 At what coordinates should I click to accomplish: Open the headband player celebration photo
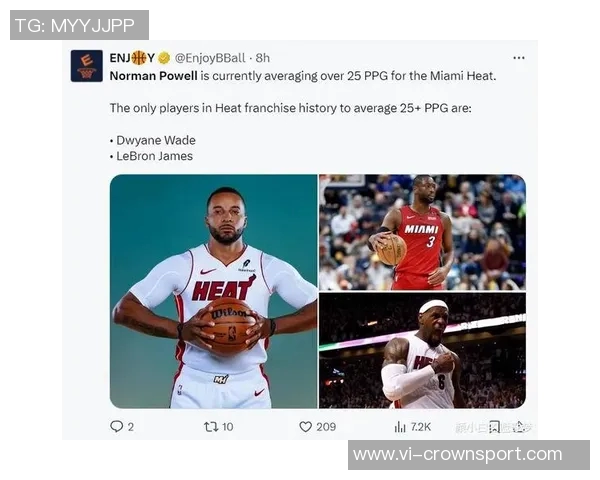click(422, 351)
